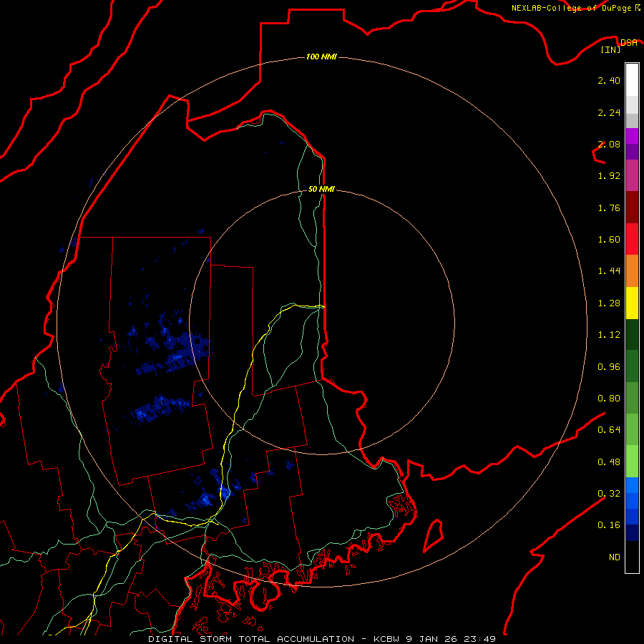
Task: Click the NEXLAB-College of DuPage credit text
Action: tap(576, 8)
